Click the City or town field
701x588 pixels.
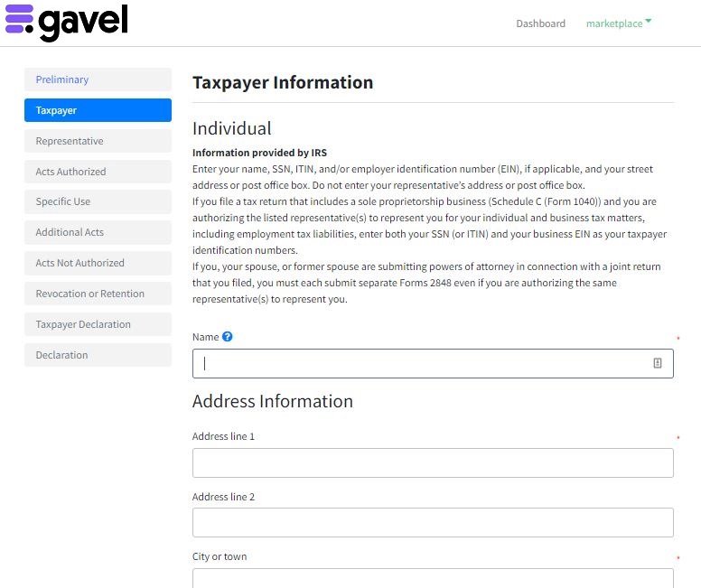click(x=433, y=578)
